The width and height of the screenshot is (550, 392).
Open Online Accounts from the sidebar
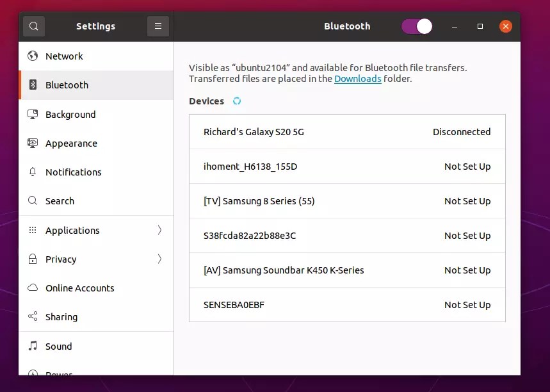click(x=79, y=288)
